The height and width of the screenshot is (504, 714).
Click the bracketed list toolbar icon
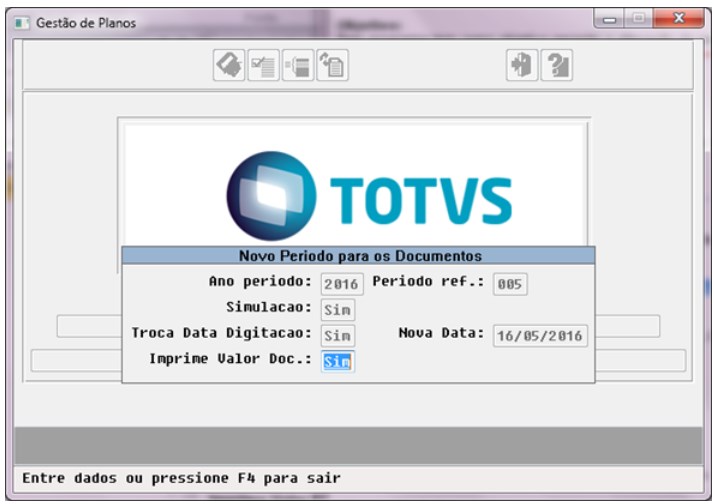tap(298, 65)
